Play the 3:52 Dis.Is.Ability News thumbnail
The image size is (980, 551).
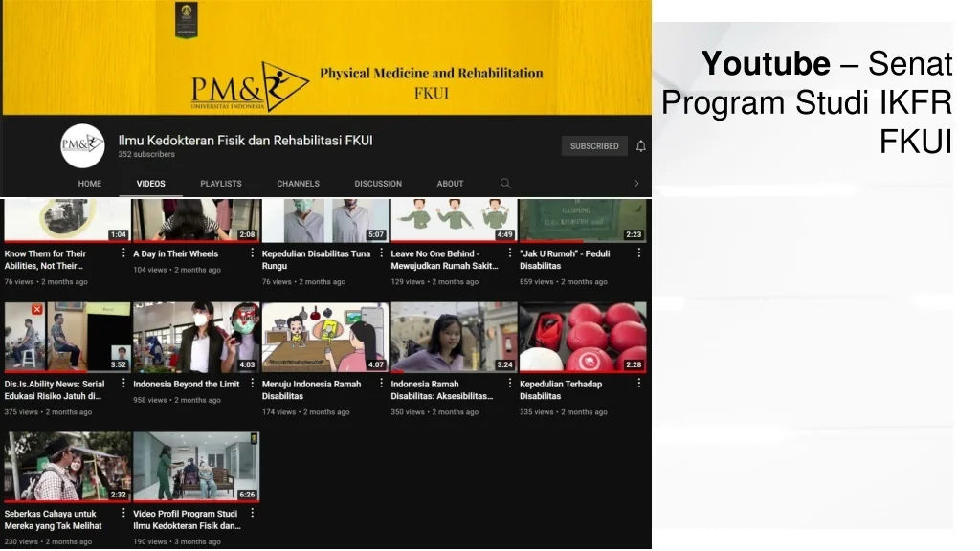pos(68,338)
